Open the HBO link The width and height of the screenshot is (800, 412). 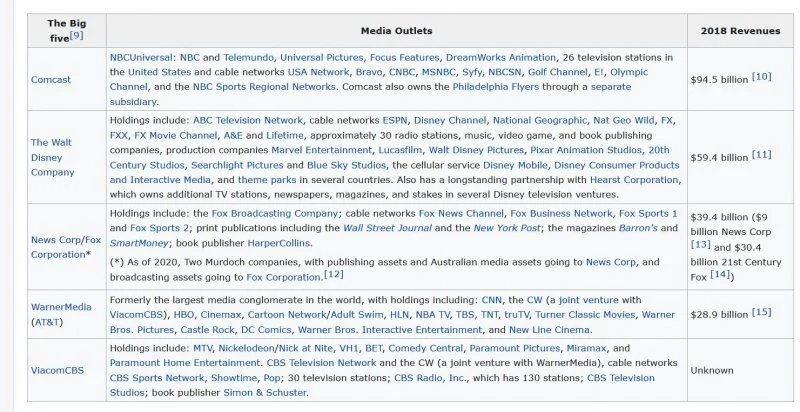(x=184, y=315)
